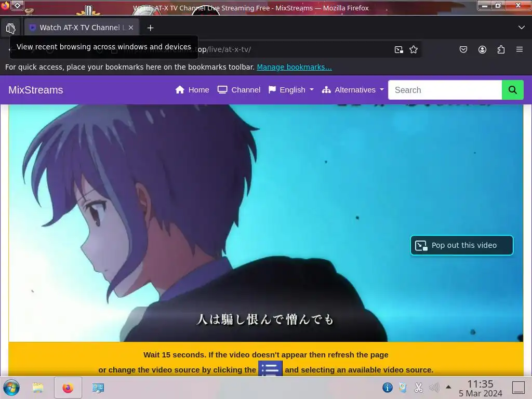This screenshot has height=399, width=532.
Task: Expand the Alternatives dropdown
Action: pos(353,90)
